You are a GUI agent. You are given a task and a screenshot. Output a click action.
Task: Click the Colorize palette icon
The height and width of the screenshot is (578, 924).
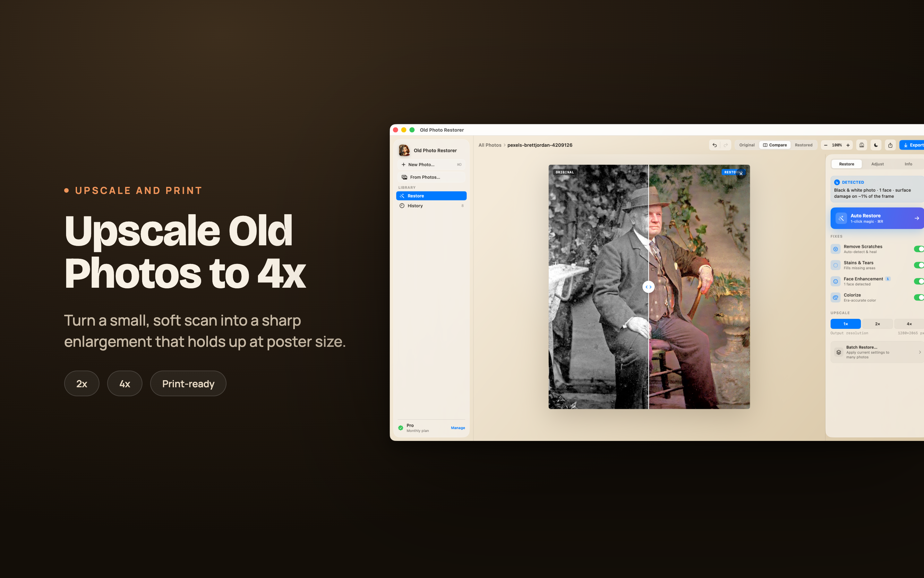click(x=835, y=297)
